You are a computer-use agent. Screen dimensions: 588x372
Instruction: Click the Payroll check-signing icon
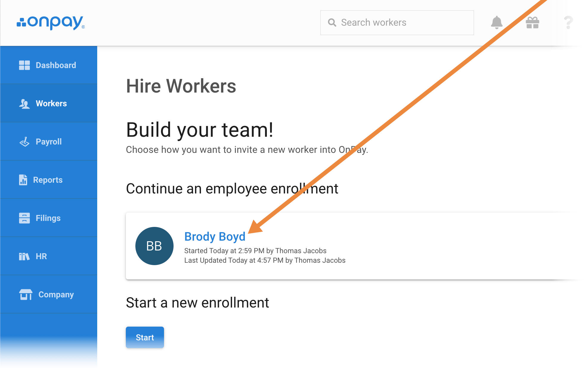tap(24, 142)
